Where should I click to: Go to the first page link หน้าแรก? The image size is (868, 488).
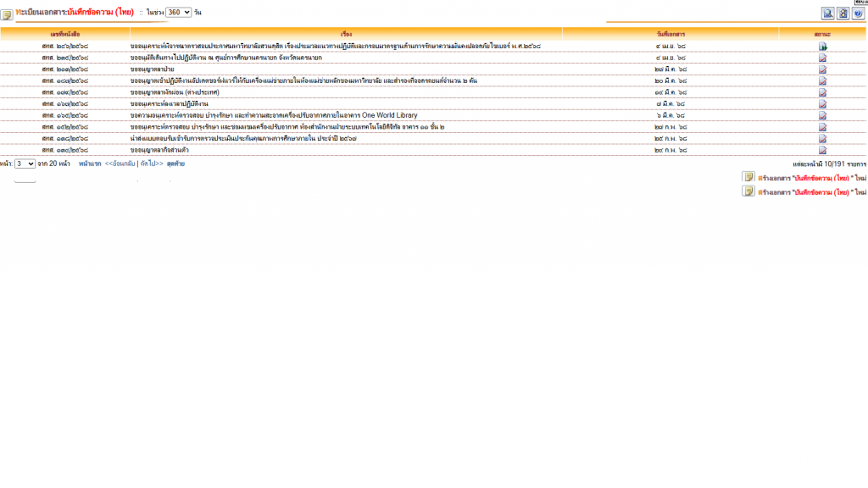[89, 164]
